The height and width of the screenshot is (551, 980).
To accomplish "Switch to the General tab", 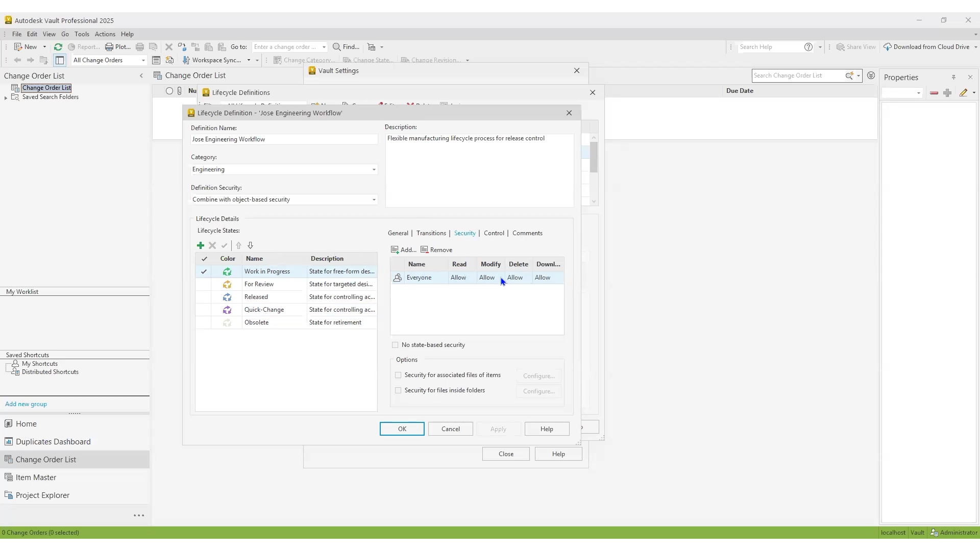I will [x=398, y=233].
